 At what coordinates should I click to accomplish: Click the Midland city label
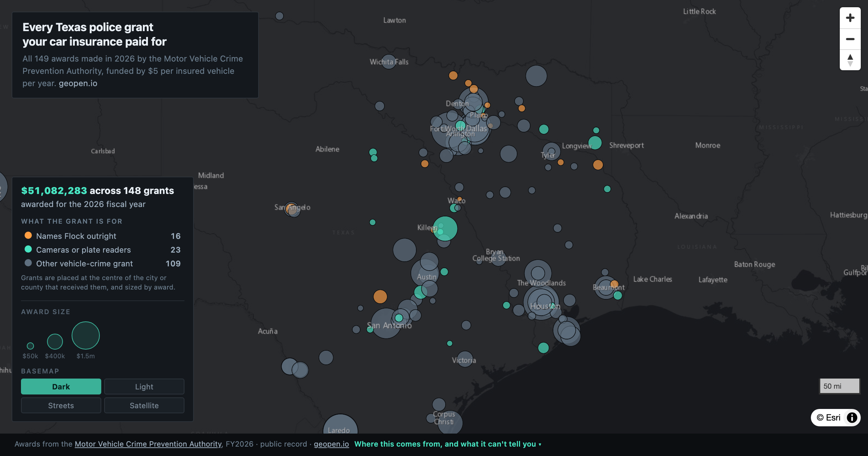pos(211,176)
